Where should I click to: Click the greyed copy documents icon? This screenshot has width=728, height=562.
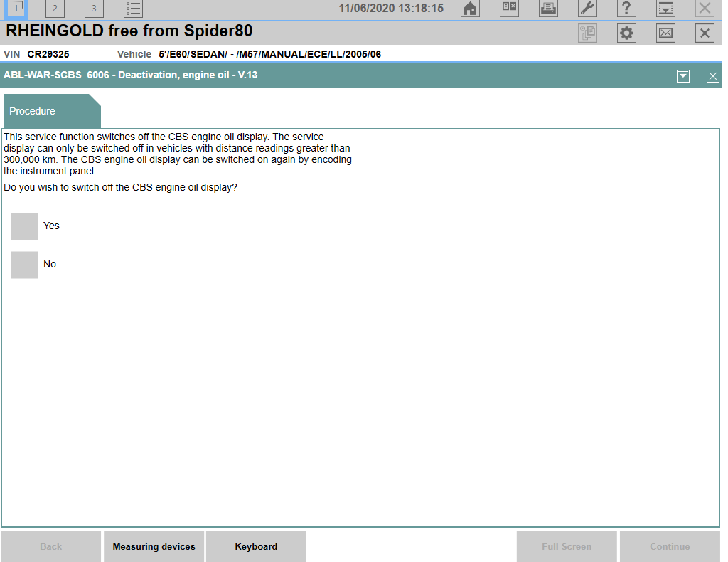(587, 33)
